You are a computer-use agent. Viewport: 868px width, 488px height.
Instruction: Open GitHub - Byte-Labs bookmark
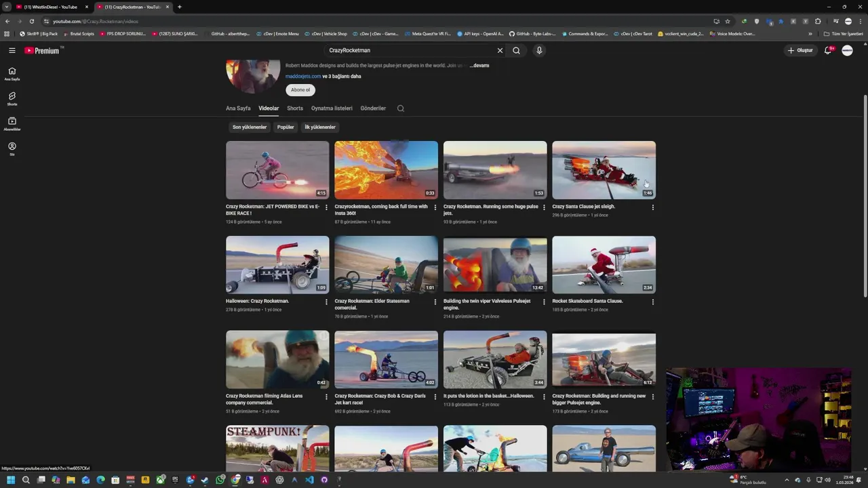532,33
